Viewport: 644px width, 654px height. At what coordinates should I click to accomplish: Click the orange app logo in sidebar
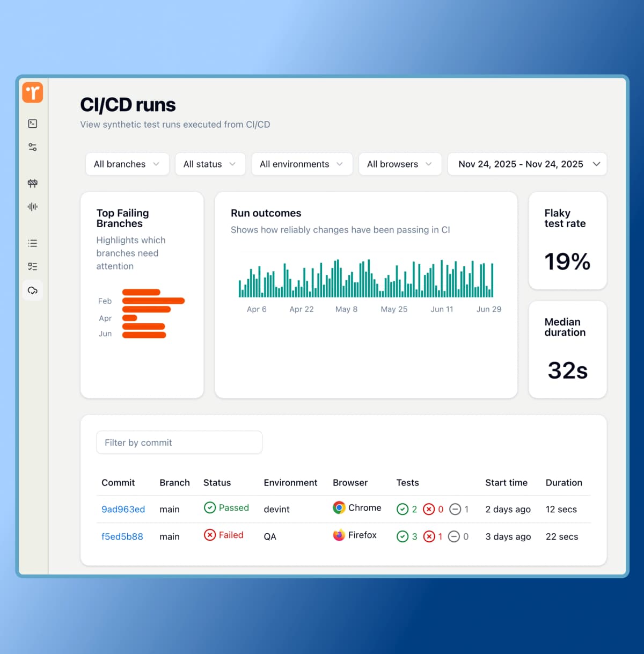pos(33,92)
